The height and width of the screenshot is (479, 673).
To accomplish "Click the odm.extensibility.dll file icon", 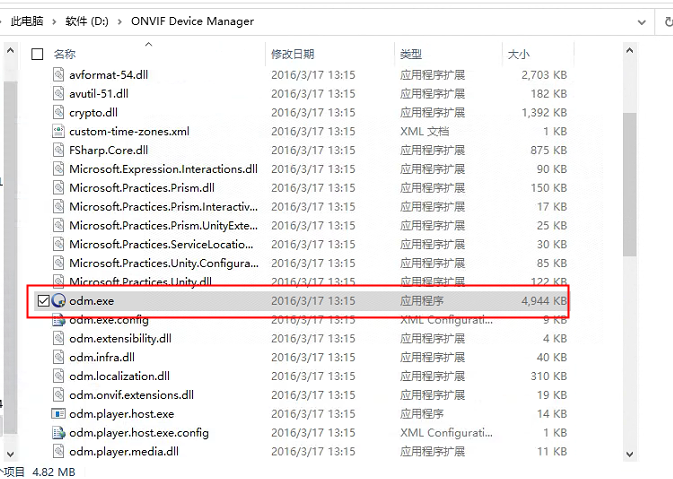I will click(58, 339).
